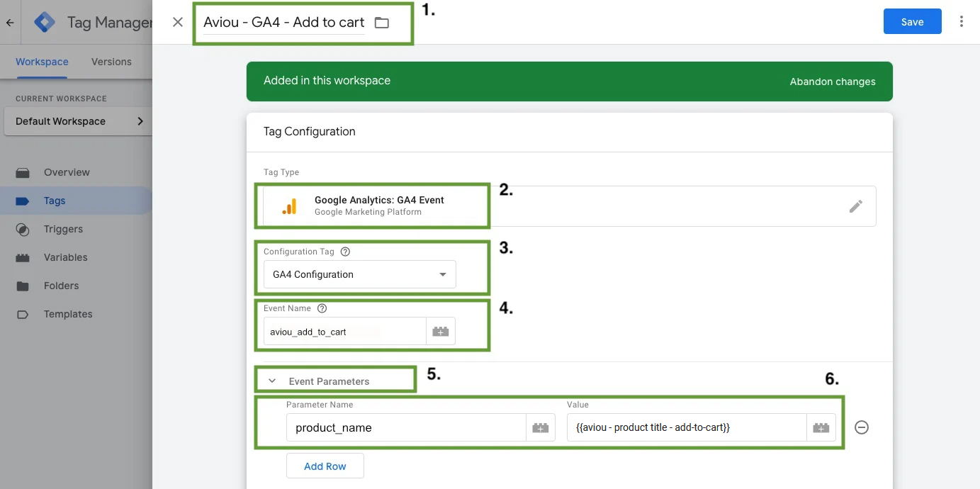The image size is (980, 489).
Task: Open the Configuration Tag dropdown
Action: [x=360, y=274]
